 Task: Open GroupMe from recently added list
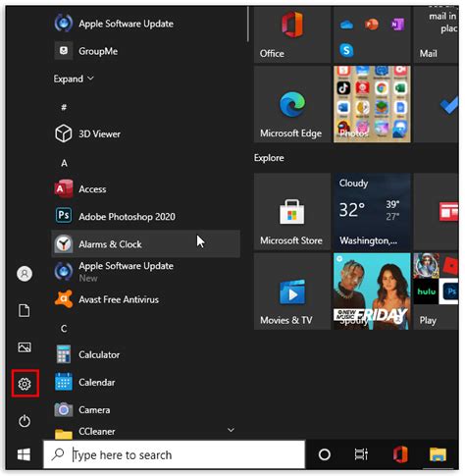coord(146,51)
